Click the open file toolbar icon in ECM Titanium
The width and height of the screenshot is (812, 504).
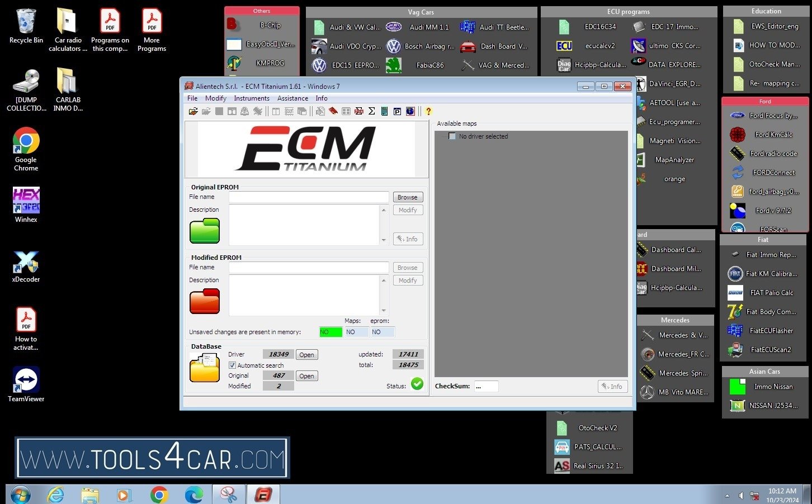(x=193, y=111)
